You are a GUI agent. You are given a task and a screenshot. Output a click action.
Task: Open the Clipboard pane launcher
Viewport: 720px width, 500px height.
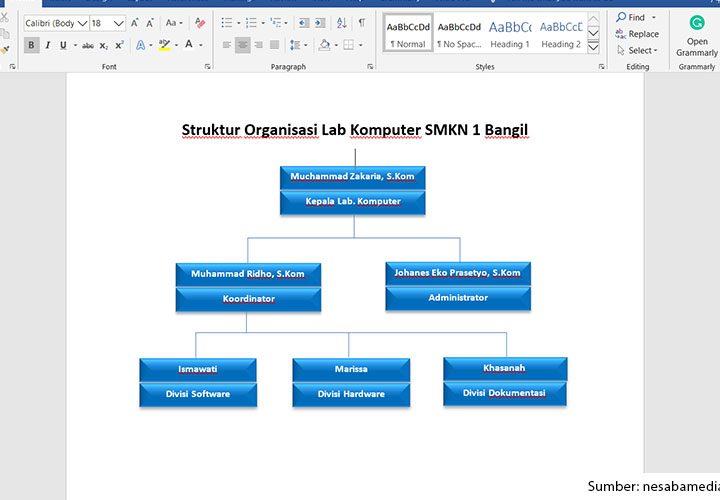(x=12, y=67)
